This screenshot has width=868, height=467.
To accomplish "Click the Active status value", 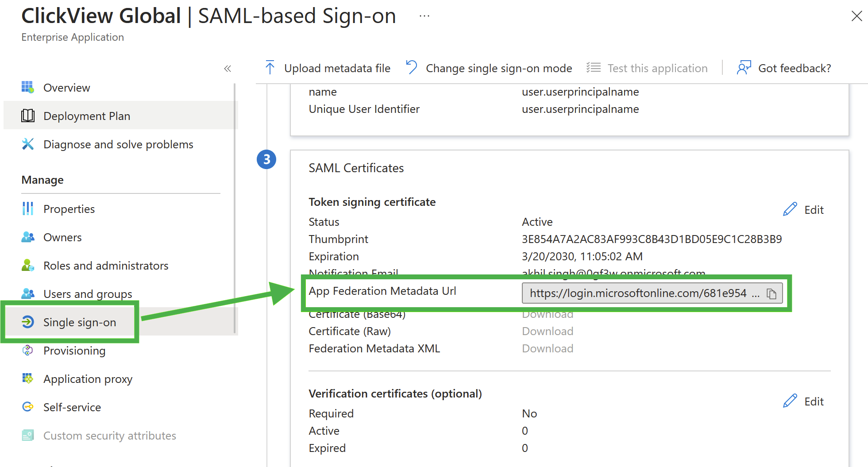I will 537,222.
